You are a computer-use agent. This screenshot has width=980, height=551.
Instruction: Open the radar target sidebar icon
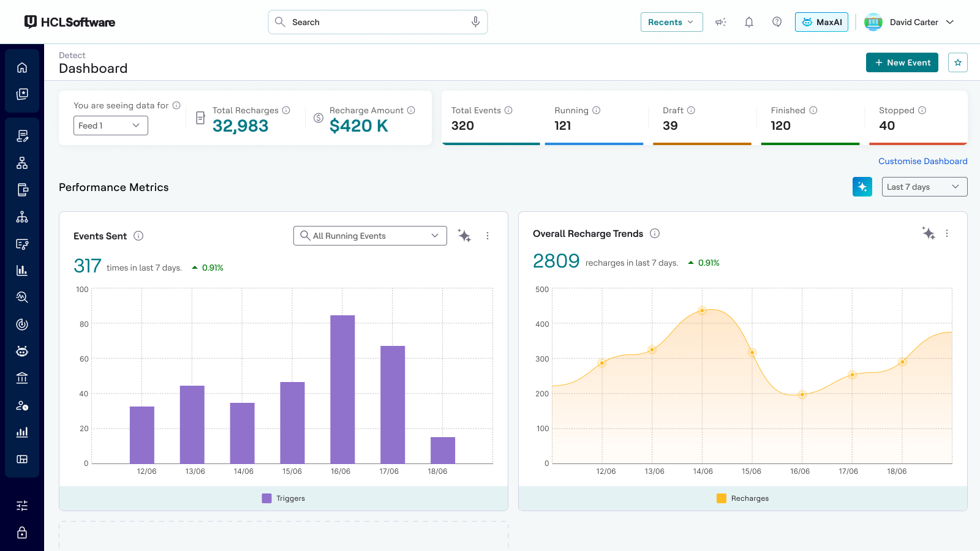pos(22,324)
